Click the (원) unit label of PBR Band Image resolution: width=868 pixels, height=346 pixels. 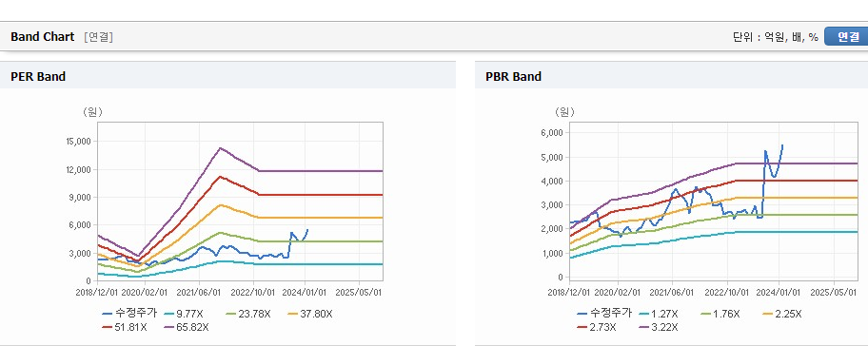click(x=564, y=112)
